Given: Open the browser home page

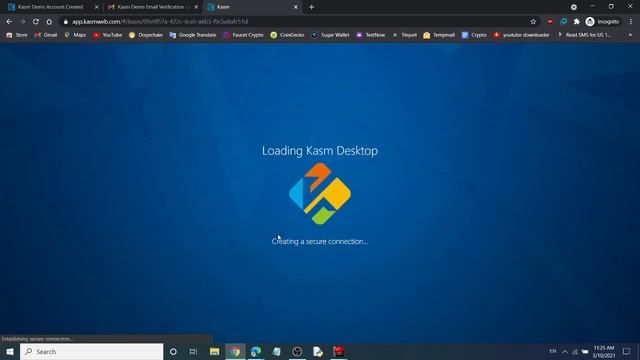Looking at the screenshot, I should 49,22.
